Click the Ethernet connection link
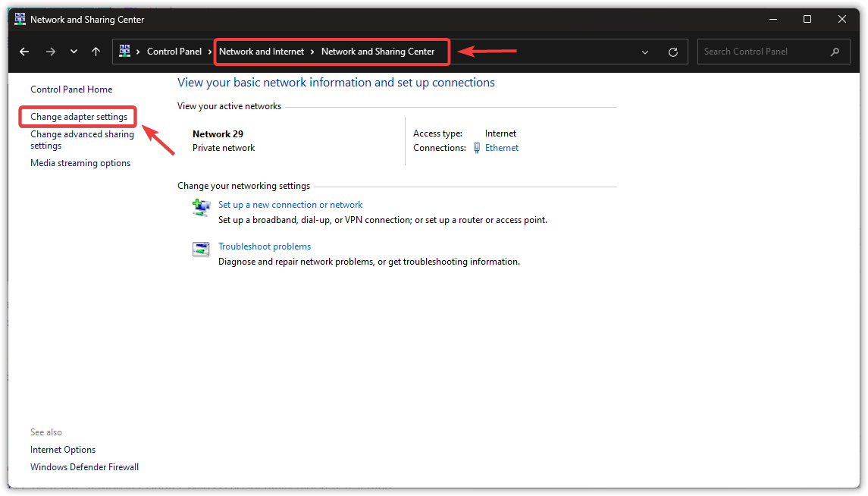This screenshot has height=496, width=868. 502,148
